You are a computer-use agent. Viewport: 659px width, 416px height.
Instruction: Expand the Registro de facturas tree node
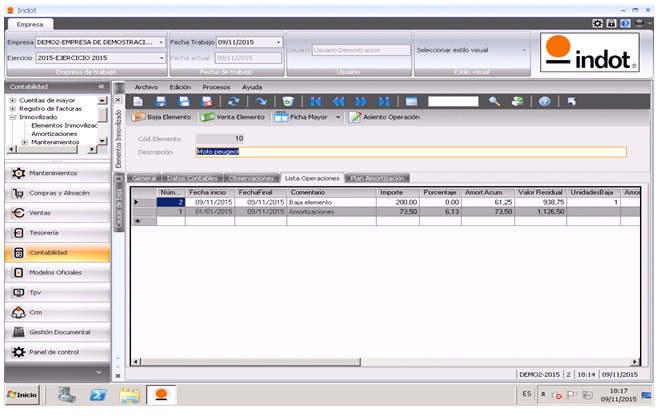click(x=12, y=108)
